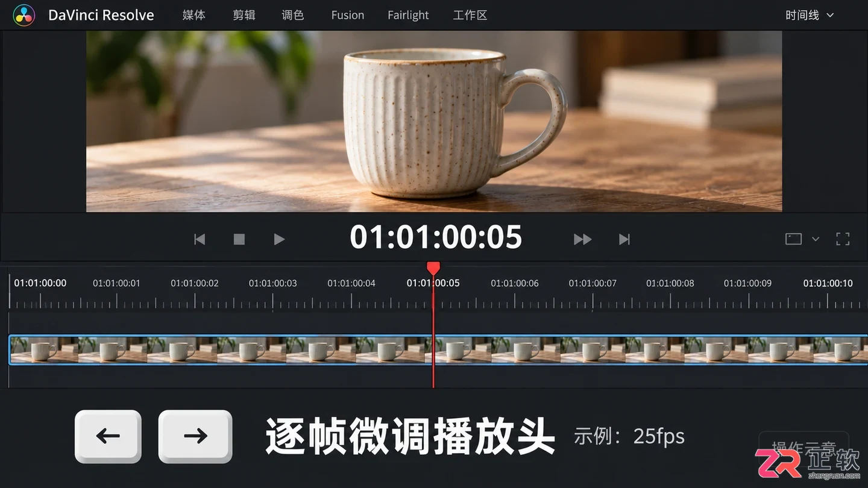This screenshot has width=868, height=488.
Task: Jump to end with skip-forward icon
Action: (624, 239)
